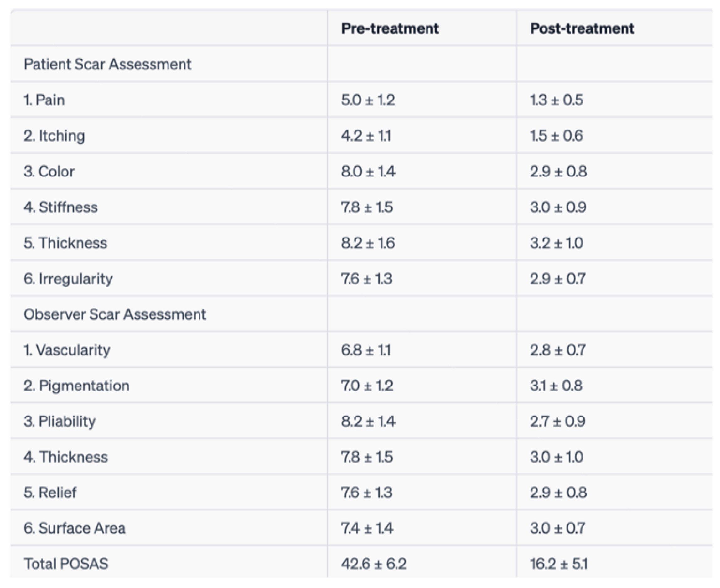Viewport: 720px width, 588px height.
Task: Select the Observer Scar Assessment section row
Action: (x=115, y=314)
